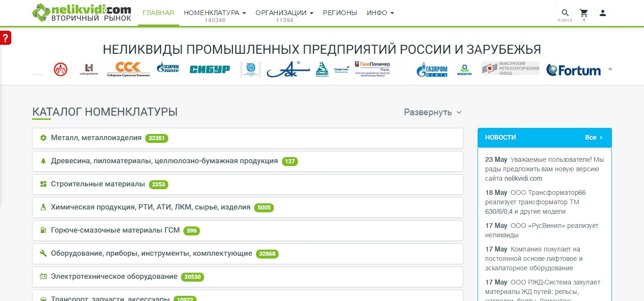Open category Горюче-смазочные материалы ГСМ

coord(248,231)
